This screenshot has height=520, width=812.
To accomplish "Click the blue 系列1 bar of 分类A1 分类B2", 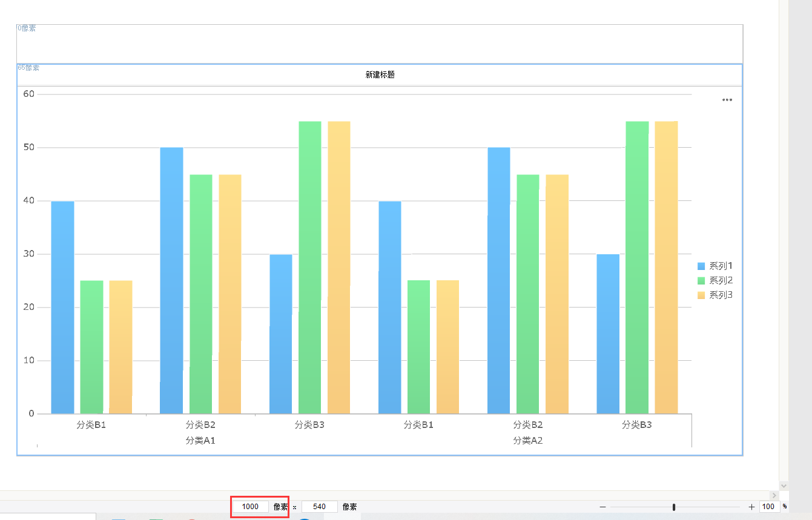I will point(171,281).
